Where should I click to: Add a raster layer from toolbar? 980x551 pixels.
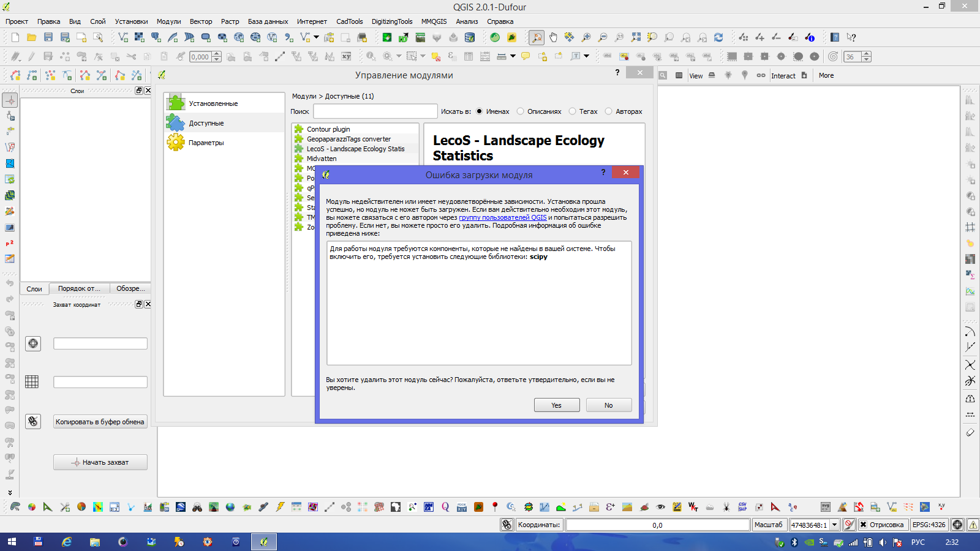140,37
